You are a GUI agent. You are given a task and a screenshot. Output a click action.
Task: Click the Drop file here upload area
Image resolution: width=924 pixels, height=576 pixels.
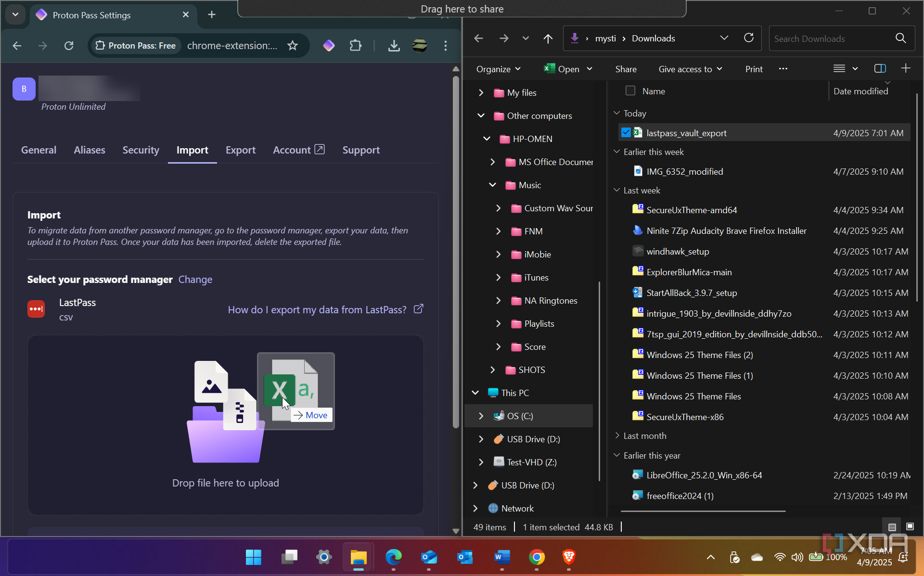[225, 425]
